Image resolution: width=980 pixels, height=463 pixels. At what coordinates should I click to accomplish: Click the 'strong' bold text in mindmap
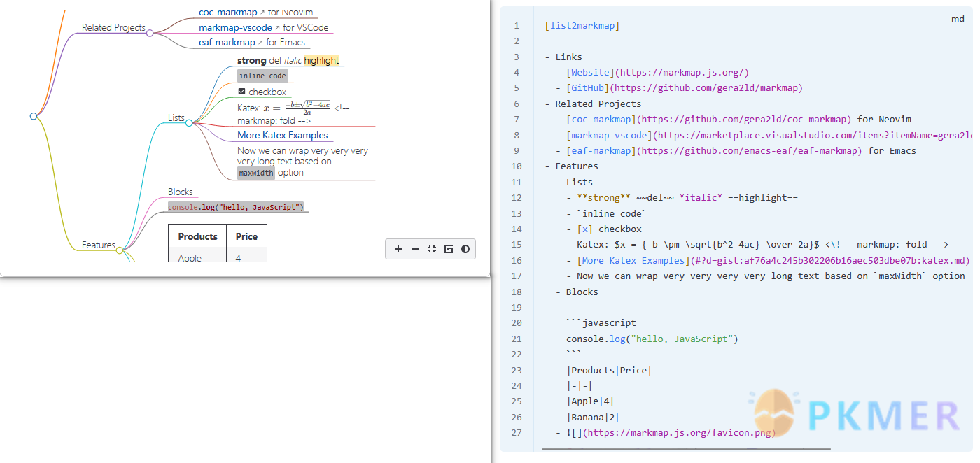tap(252, 60)
